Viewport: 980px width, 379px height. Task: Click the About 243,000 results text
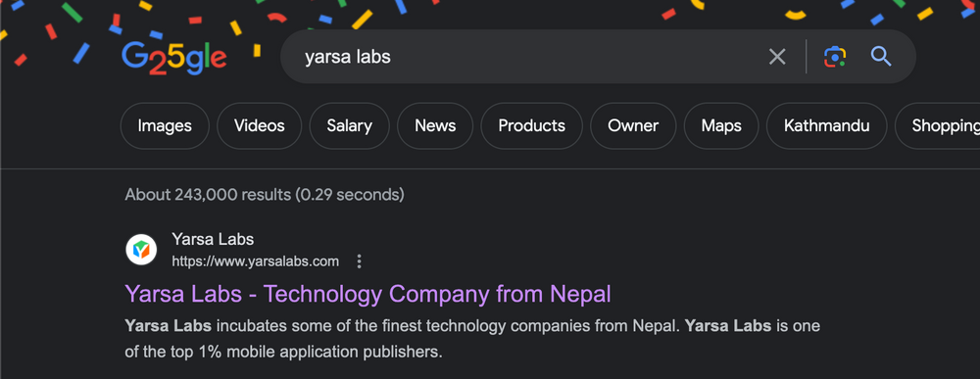pos(265,195)
